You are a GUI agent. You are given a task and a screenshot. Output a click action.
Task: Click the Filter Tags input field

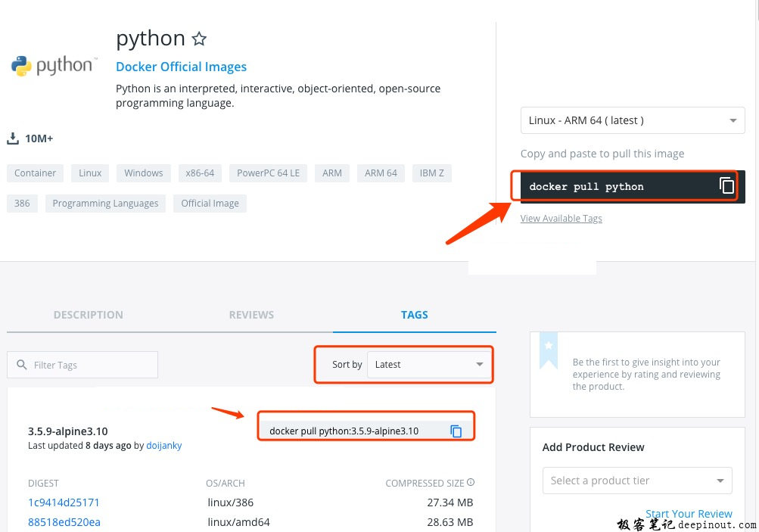click(83, 364)
